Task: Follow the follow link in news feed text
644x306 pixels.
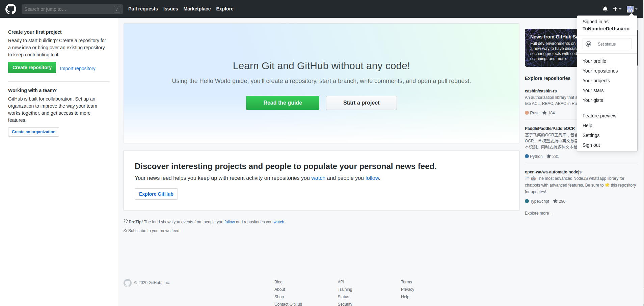Action: (372, 178)
